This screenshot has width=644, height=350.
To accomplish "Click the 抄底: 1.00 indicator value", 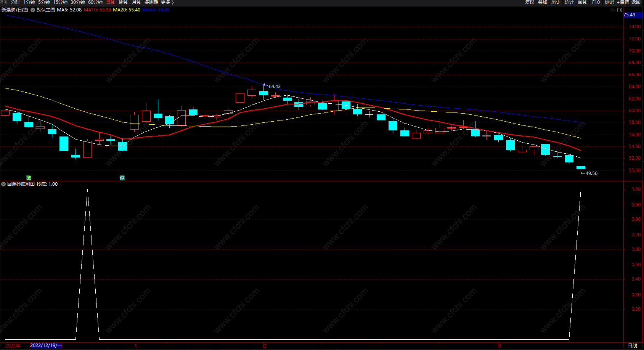I will pyautogui.click(x=47, y=184).
